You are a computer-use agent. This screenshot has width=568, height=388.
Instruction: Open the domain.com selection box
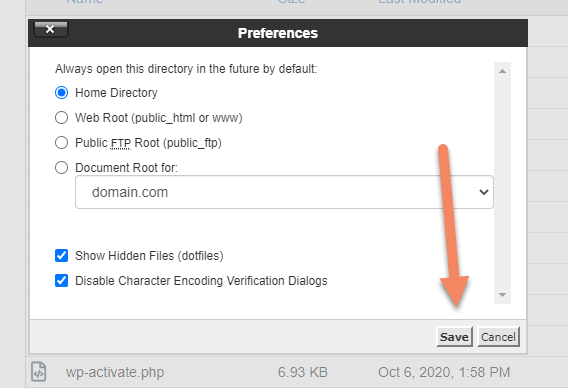coord(284,192)
